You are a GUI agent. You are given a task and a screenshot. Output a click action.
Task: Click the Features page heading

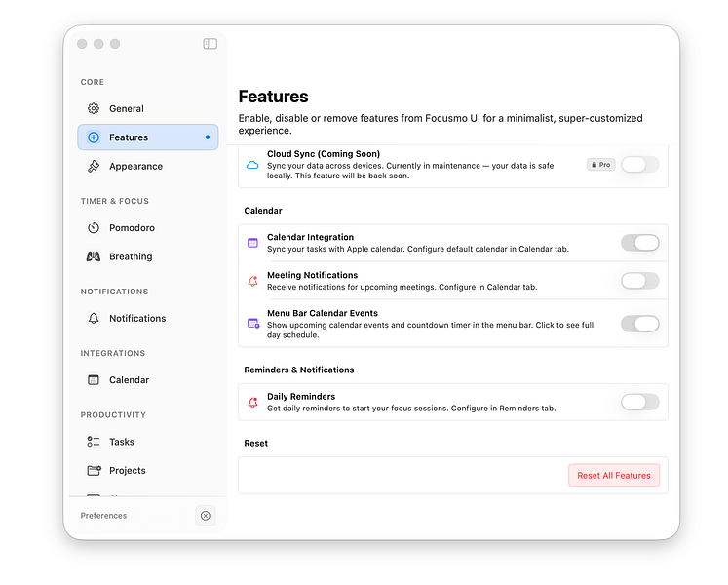pyautogui.click(x=273, y=97)
